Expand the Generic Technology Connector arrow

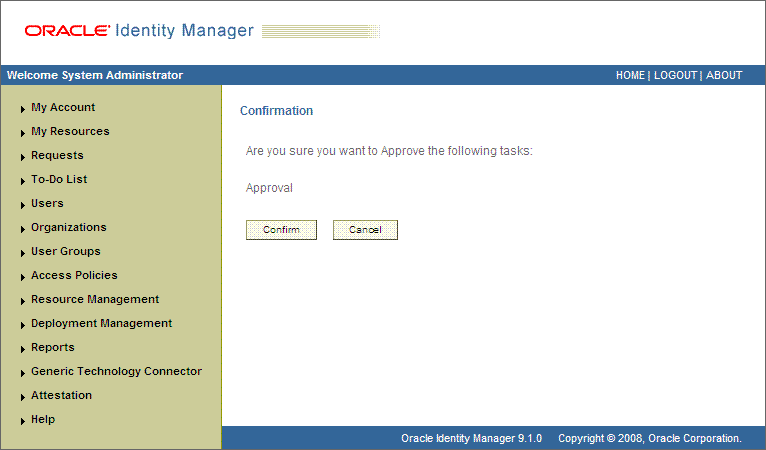[x=22, y=373]
